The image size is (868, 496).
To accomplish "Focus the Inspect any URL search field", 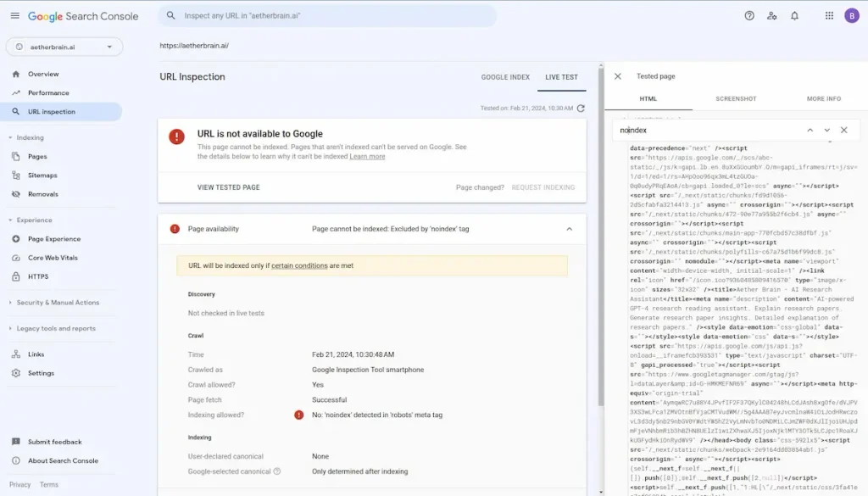I will [327, 15].
